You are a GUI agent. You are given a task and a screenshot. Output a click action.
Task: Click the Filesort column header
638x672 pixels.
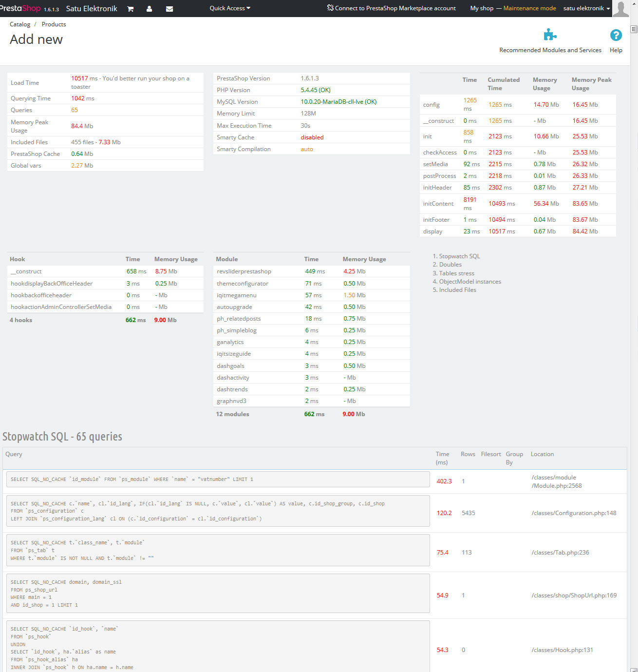pyautogui.click(x=491, y=454)
